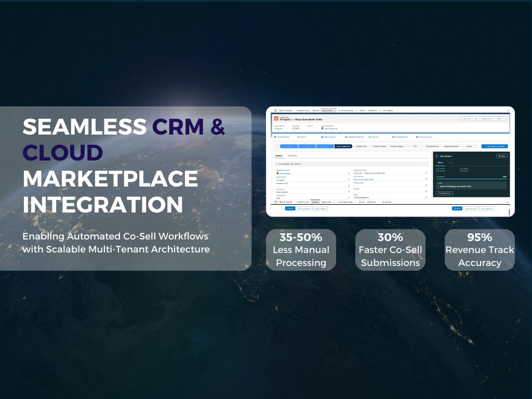Click the edit pencil on the Stage field
532x399 pixels.
(426, 196)
